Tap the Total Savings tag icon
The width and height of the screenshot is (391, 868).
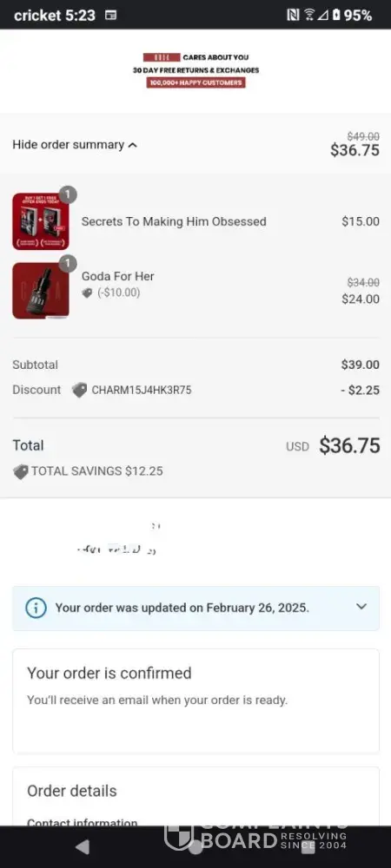[x=21, y=471]
